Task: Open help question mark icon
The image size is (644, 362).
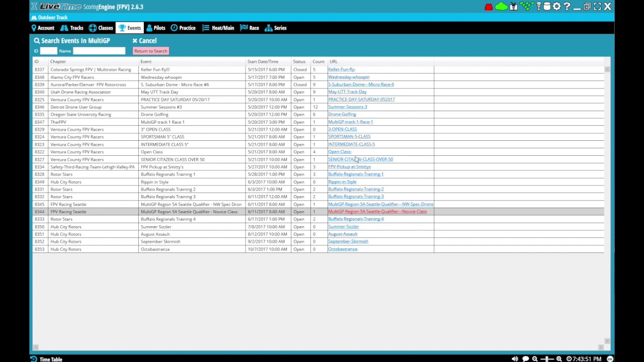Action: click(x=567, y=7)
